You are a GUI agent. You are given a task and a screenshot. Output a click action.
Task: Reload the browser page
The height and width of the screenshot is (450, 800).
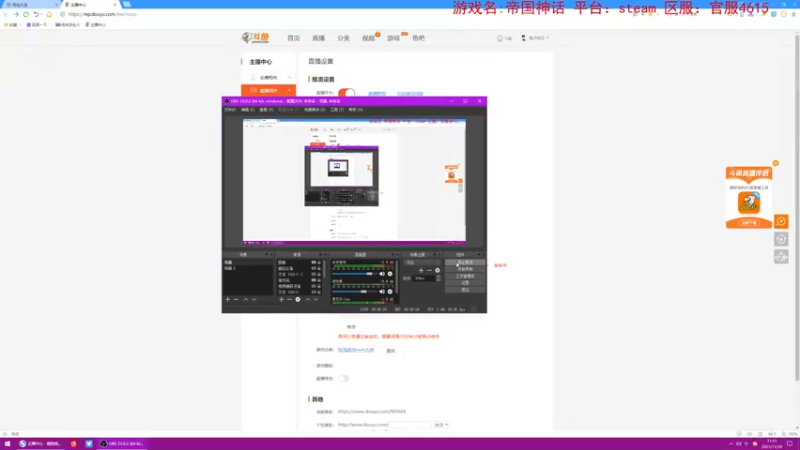tap(26, 14)
